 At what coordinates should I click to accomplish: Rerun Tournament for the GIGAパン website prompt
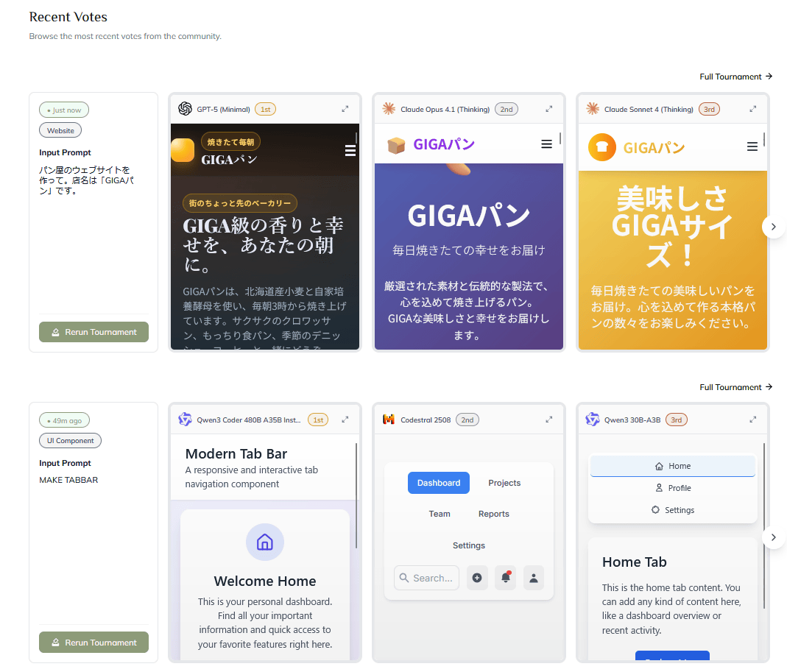(x=93, y=332)
